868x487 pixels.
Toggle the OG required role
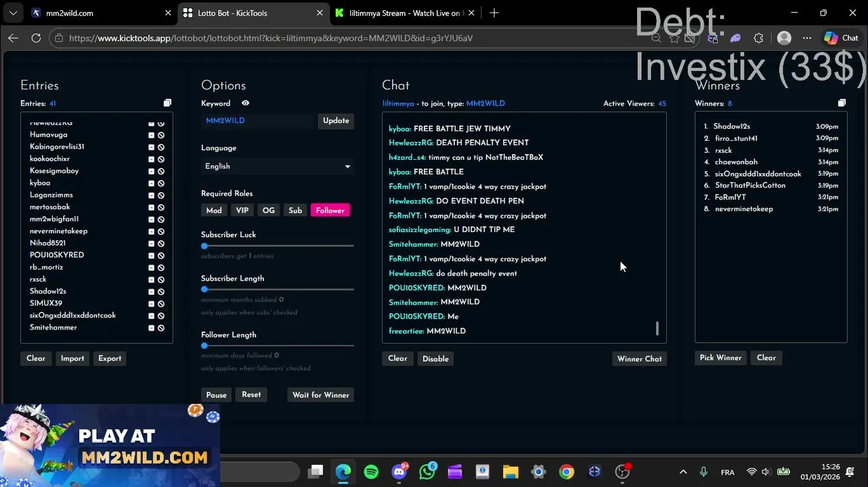pyautogui.click(x=269, y=210)
